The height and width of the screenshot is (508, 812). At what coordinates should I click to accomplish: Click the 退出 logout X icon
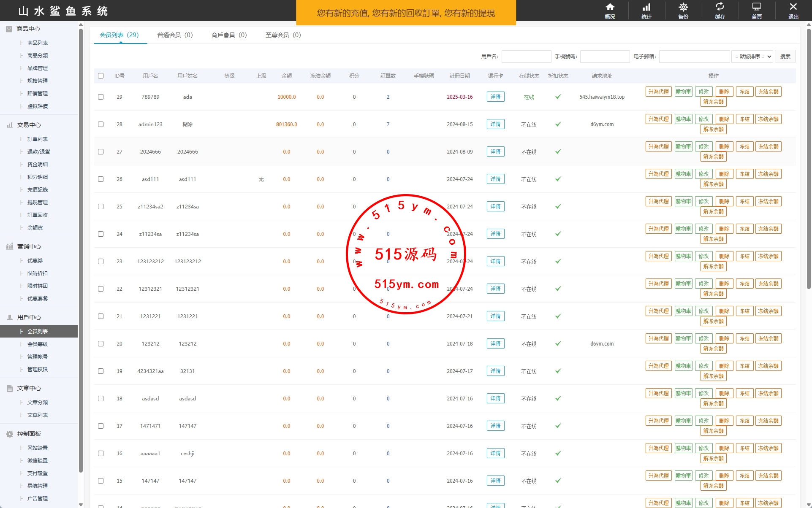click(x=793, y=7)
